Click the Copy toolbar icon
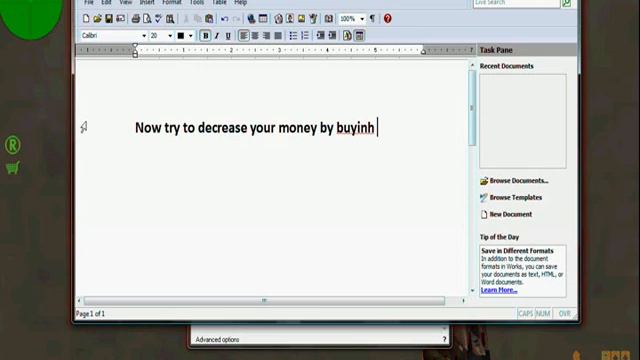Viewport: 640px width, 360px height. [x=198, y=18]
